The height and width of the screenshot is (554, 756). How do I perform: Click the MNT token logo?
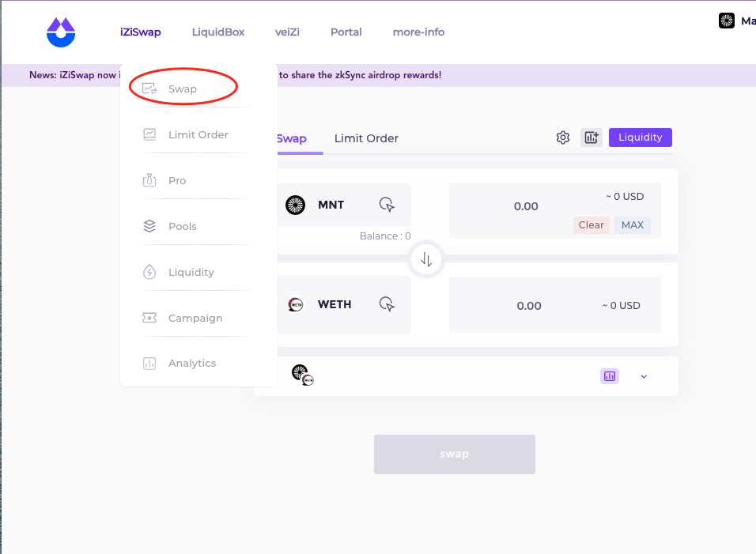pyautogui.click(x=295, y=205)
